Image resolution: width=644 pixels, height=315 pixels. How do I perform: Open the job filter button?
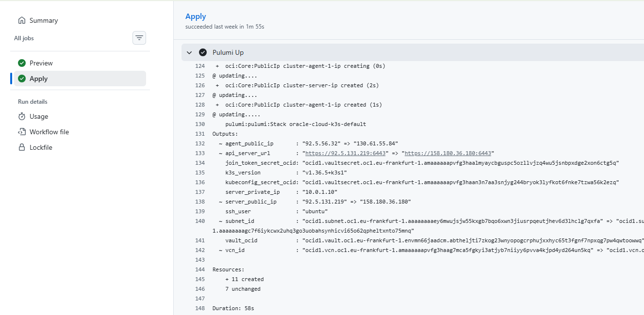point(139,38)
